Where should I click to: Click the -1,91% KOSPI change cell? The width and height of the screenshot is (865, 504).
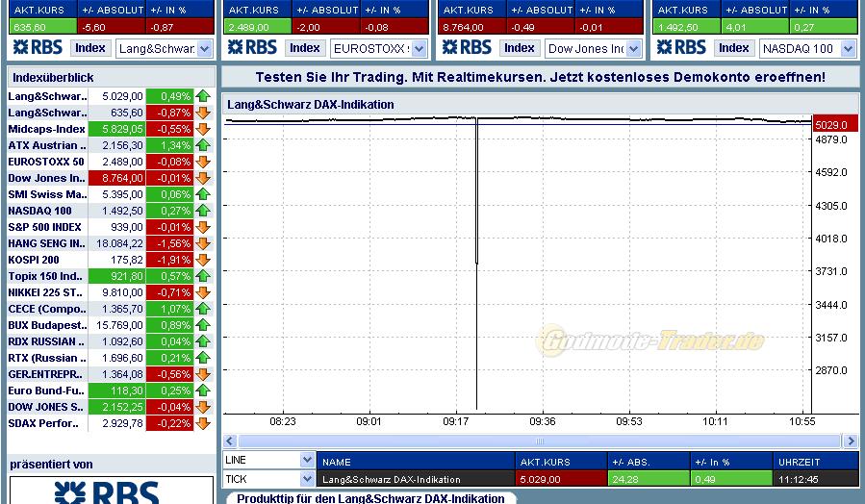(x=170, y=260)
